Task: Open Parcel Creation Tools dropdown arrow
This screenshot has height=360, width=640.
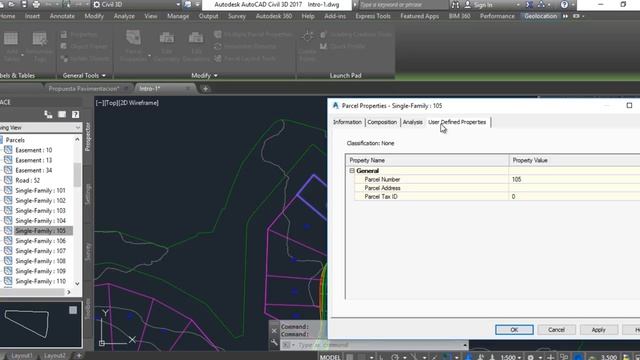Action: tap(149, 55)
